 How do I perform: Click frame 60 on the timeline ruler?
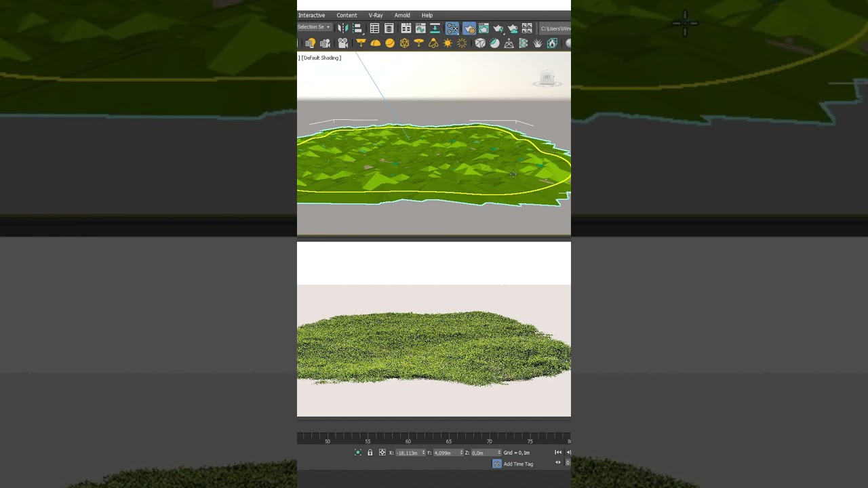click(408, 441)
